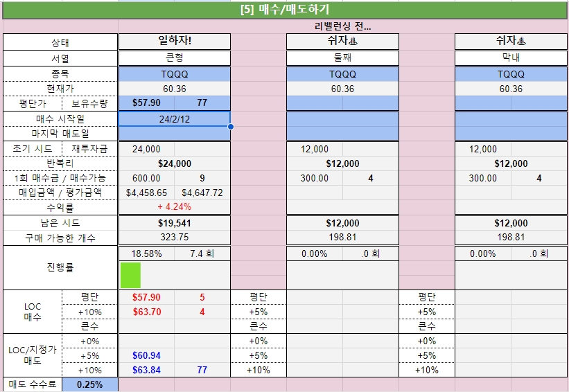Image resolution: width=569 pixels, height=392 pixels.
Task: Select the 'LOC 매수' label cell
Action: [x=33, y=312]
